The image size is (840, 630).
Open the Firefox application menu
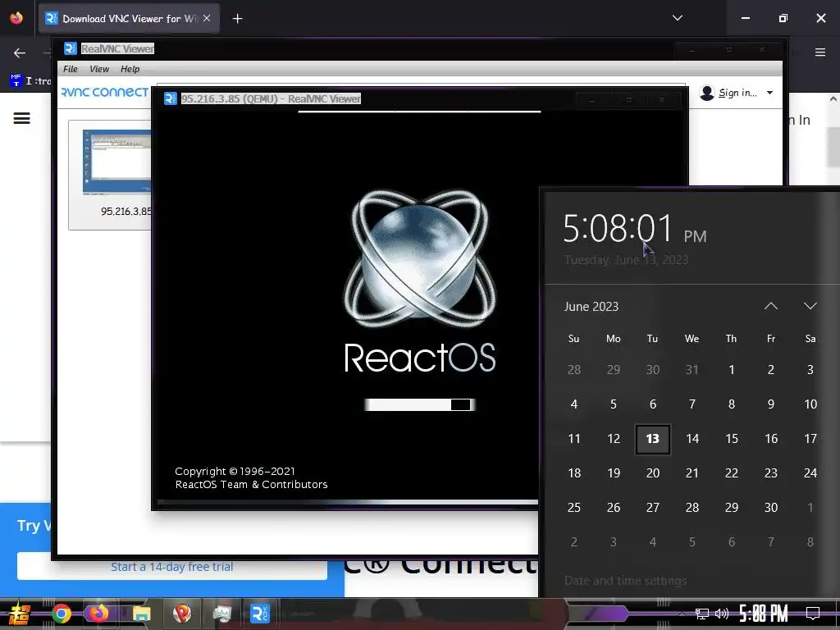coord(820,52)
